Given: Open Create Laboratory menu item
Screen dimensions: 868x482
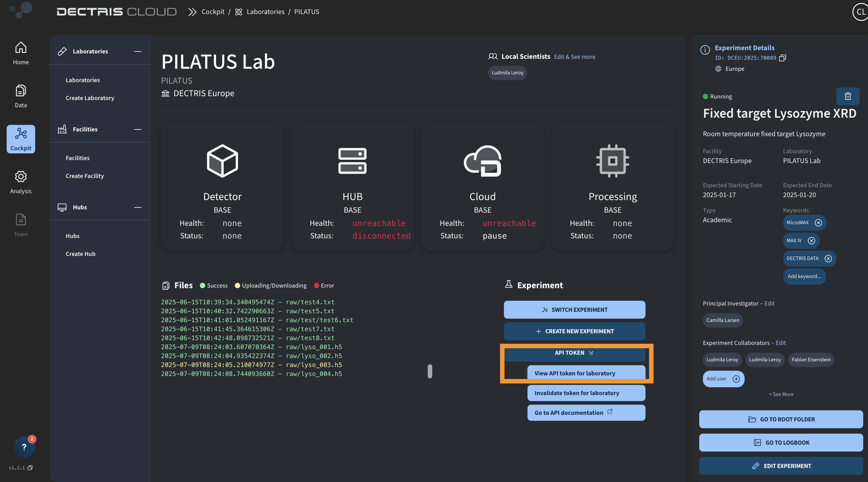Looking at the screenshot, I should (90, 98).
